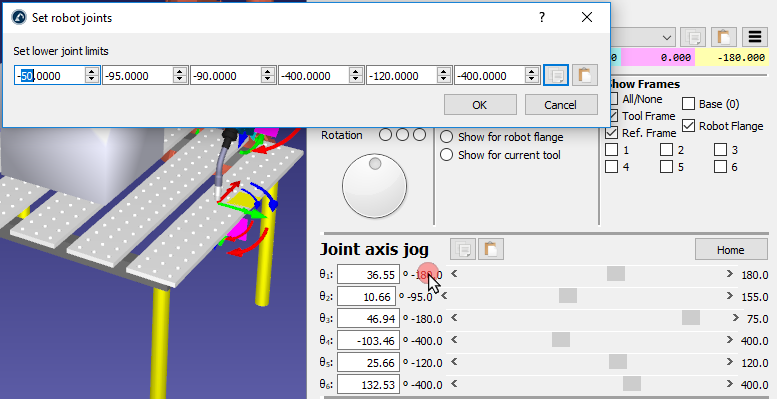Paste lower joint limits in dialog
This screenshot has width=777, height=399.
[x=585, y=75]
